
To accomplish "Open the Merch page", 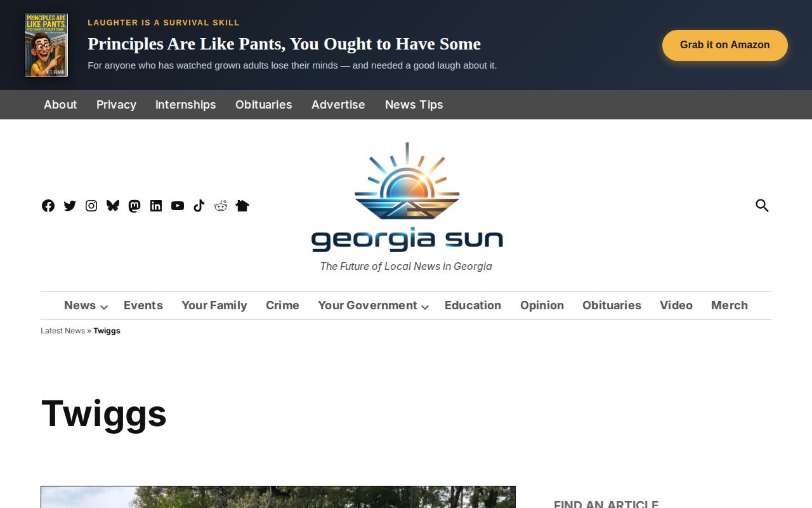I will click(730, 305).
